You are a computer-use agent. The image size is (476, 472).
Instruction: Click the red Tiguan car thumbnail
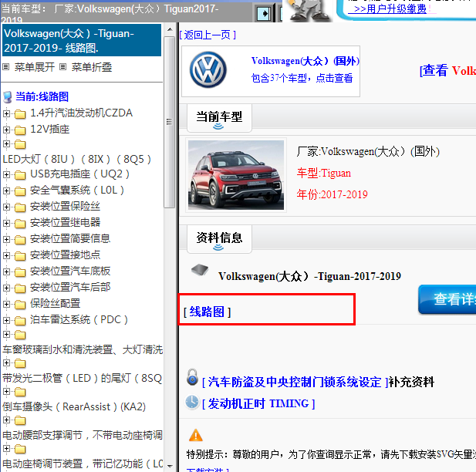[236, 175]
